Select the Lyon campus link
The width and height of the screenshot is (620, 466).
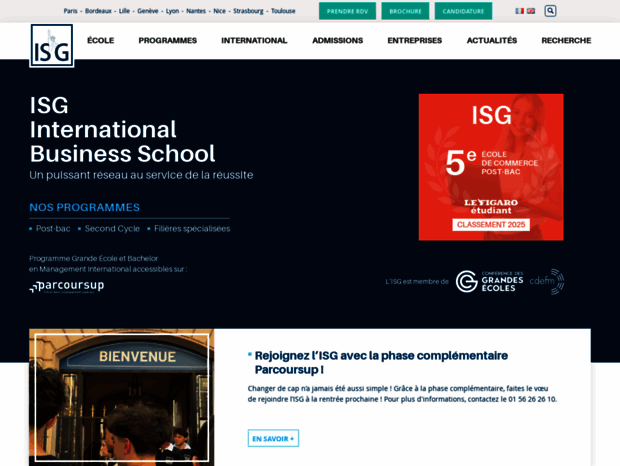pos(172,11)
